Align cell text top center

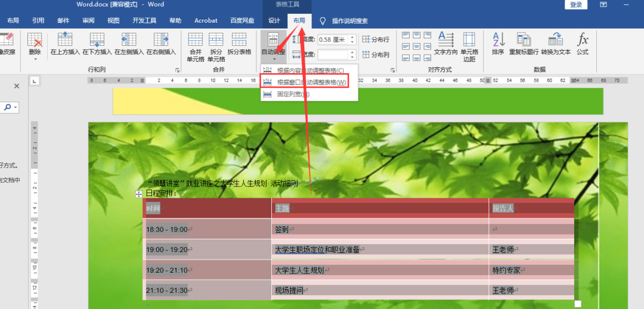pyautogui.click(x=416, y=35)
